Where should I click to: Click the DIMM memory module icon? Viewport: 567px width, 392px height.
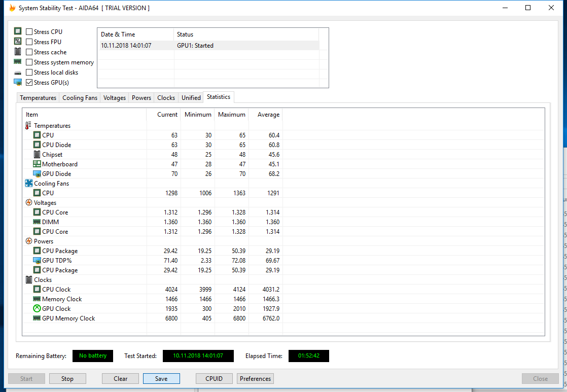click(x=37, y=222)
